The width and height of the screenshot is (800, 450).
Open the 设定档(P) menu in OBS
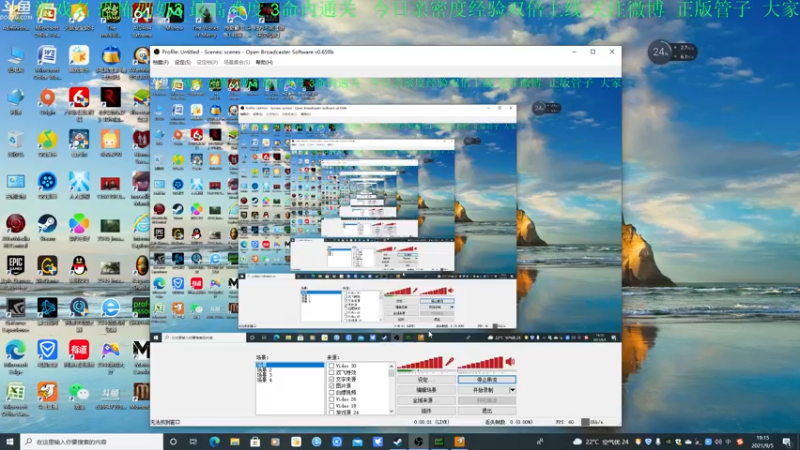click(x=207, y=62)
